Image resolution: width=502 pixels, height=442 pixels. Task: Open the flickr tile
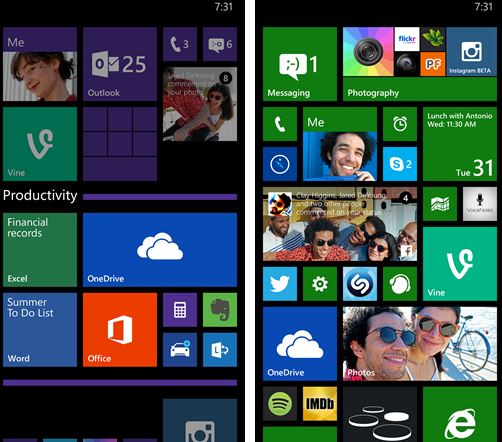(x=407, y=39)
